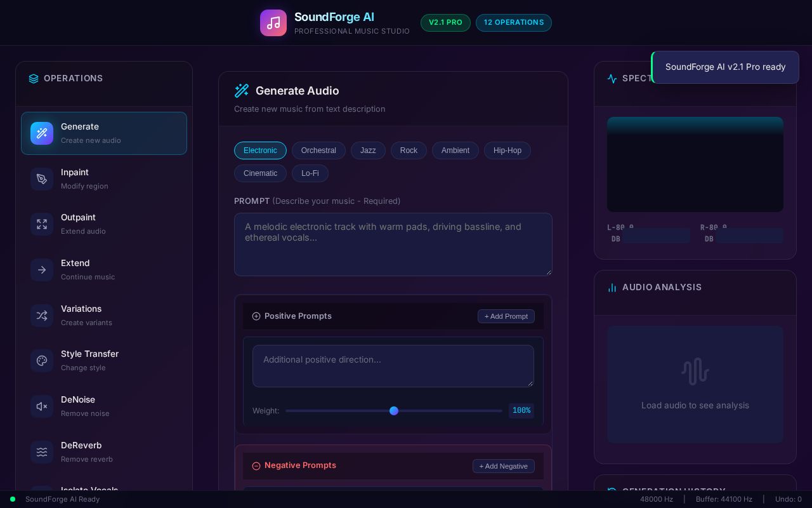Image resolution: width=812 pixels, height=508 pixels.
Task: Click the Operations layers icon
Action: tap(34, 79)
